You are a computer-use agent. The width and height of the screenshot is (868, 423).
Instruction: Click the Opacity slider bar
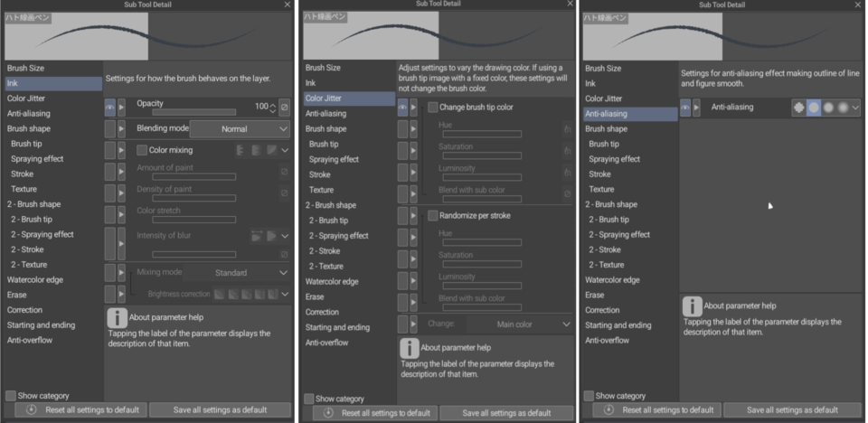[194, 112]
